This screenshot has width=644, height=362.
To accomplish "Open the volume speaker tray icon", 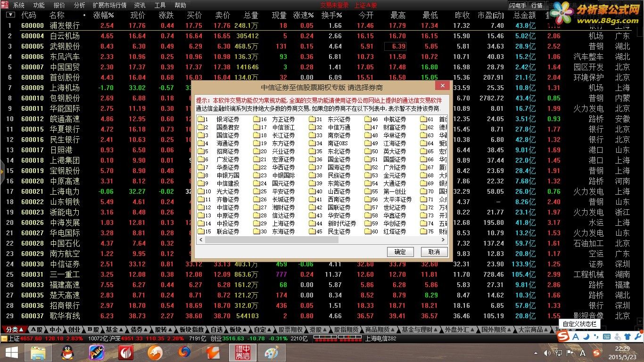I will point(547,353).
